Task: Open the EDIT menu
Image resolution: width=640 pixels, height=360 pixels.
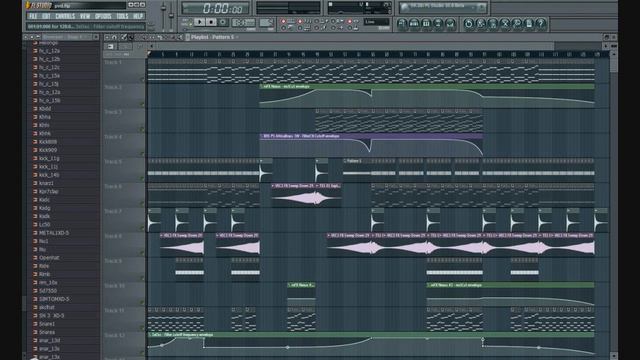Action: [x=46, y=16]
